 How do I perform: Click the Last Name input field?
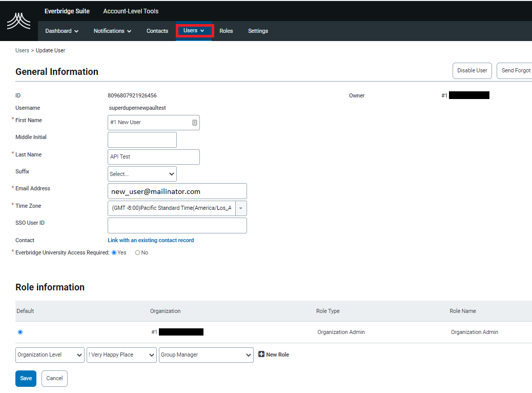pyautogui.click(x=154, y=157)
